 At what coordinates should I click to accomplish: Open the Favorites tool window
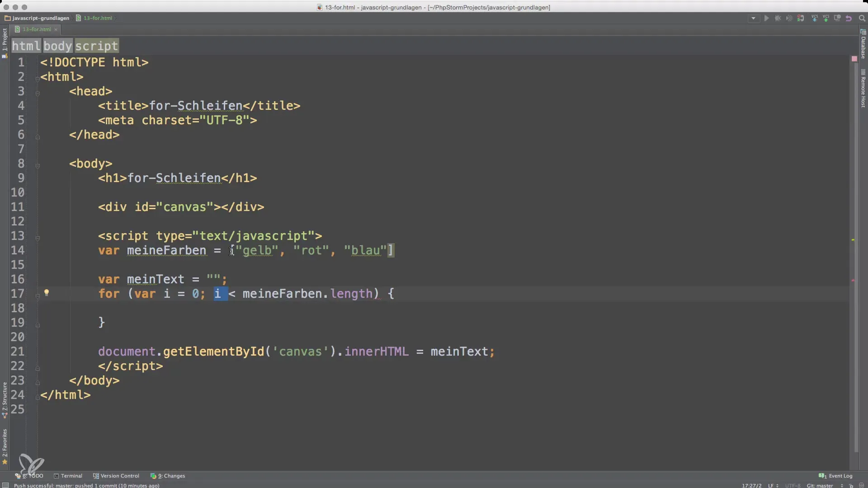5,446
